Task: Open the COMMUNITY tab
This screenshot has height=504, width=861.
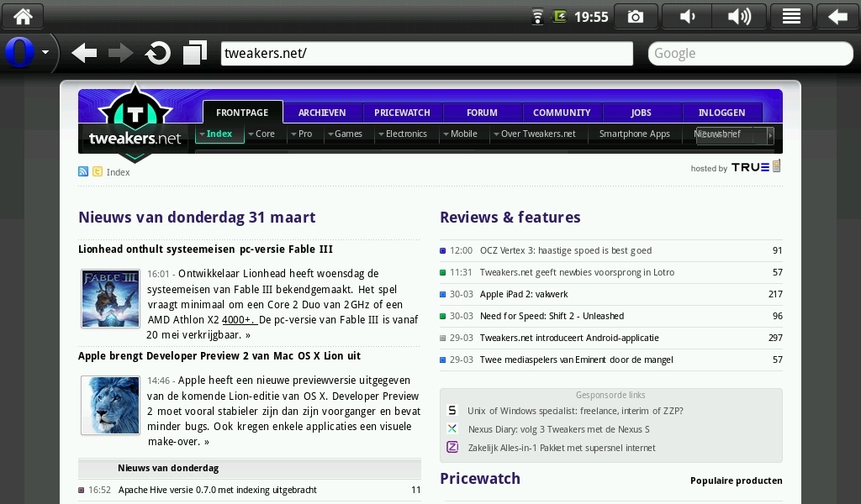Action: point(562,113)
